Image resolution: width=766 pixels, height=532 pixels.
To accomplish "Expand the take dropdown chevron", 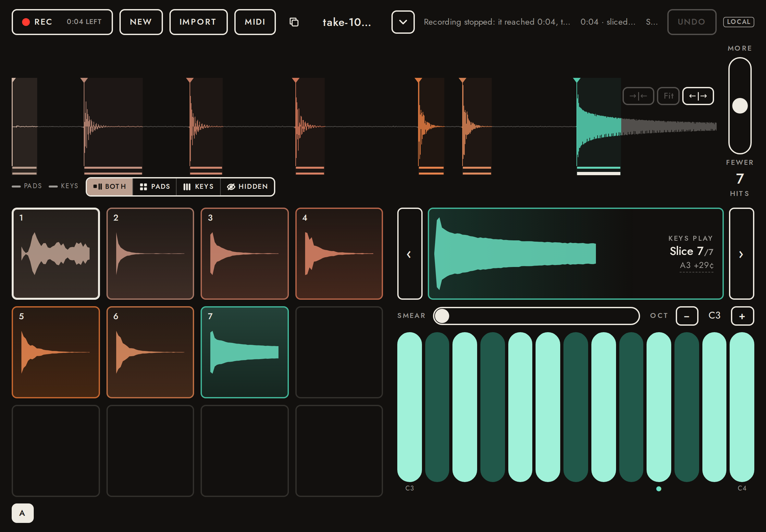I will point(403,22).
